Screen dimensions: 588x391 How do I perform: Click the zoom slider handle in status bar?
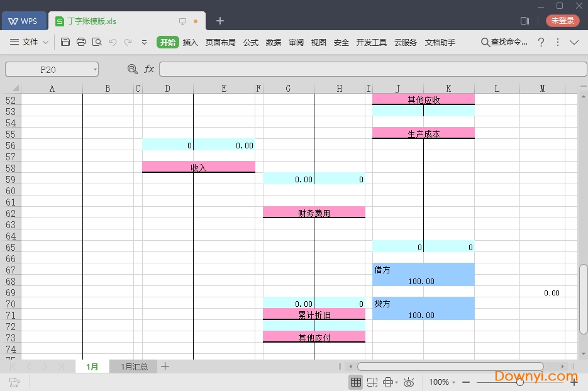519,382
